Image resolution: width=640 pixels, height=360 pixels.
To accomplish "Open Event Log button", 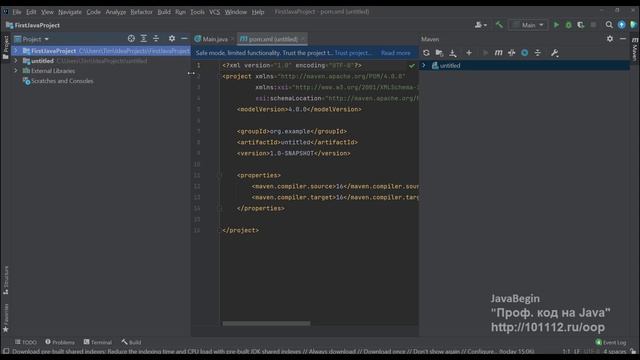I will point(611,342).
